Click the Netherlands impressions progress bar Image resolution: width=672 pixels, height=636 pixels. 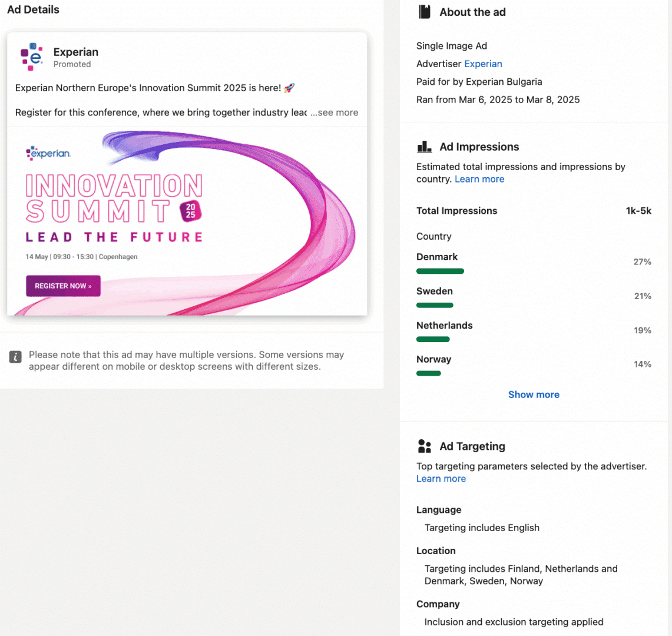[x=433, y=339]
